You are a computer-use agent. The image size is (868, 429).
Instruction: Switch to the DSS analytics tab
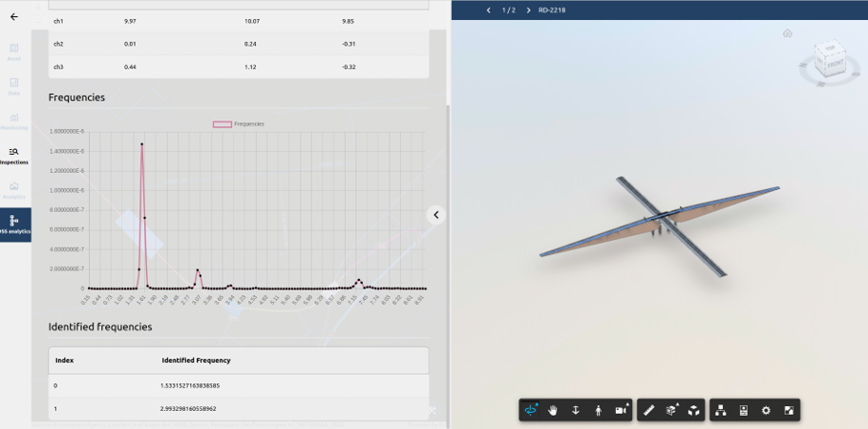click(14, 225)
